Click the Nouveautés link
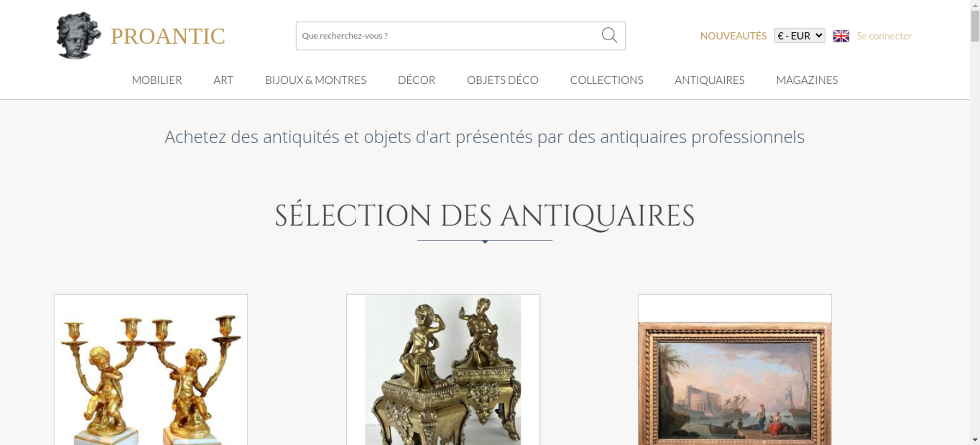 (733, 36)
